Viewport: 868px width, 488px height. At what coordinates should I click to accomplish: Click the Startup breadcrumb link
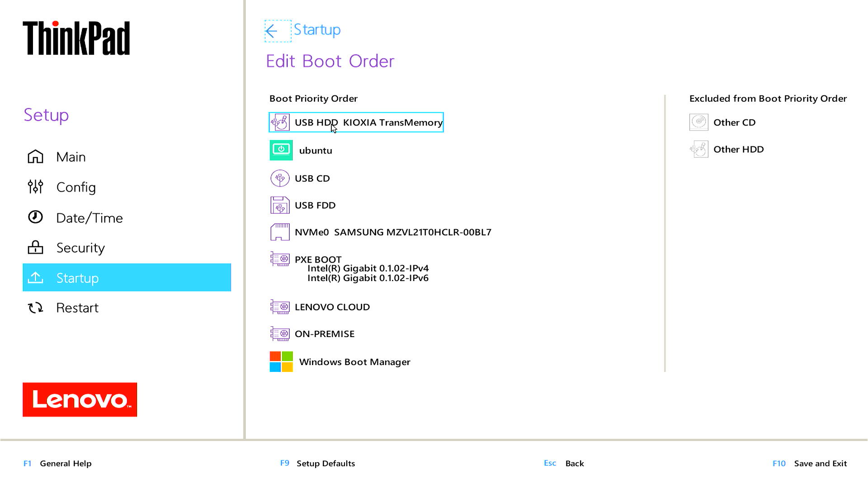(317, 30)
